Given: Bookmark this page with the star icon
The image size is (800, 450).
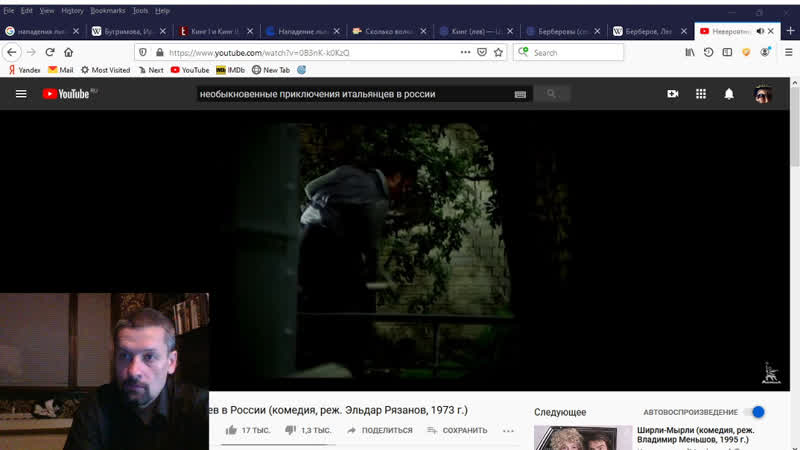Looking at the screenshot, I should (x=498, y=52).
